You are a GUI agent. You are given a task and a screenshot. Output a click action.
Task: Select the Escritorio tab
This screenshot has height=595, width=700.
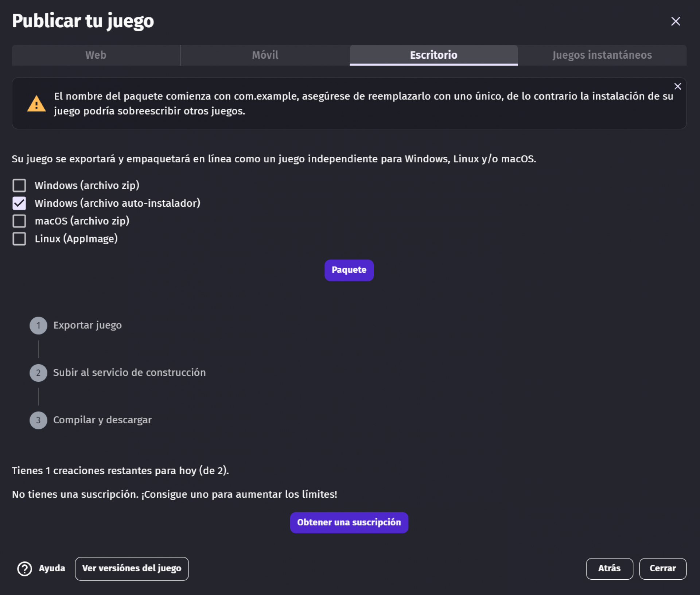[433, 55]
